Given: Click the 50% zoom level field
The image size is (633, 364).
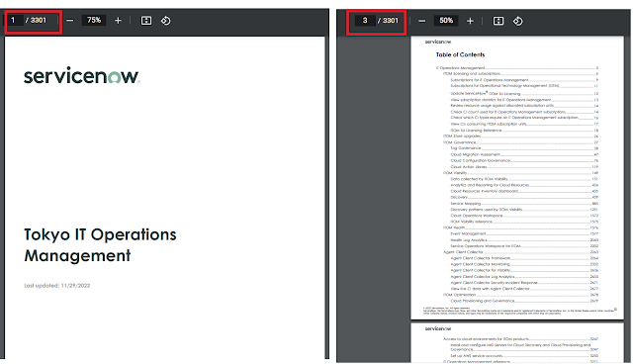Looking at the screenshot, I should pos(446,21).
